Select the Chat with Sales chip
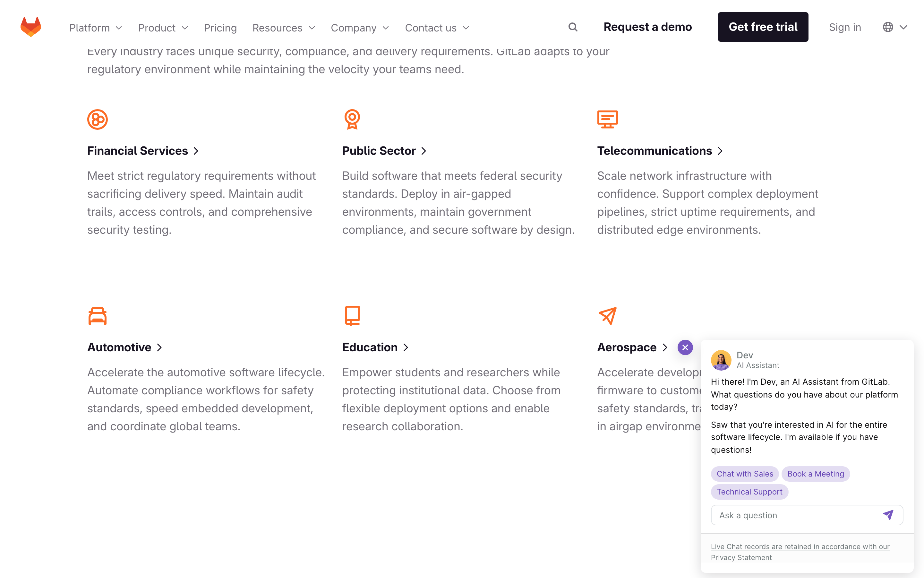The width and height of the screenshot is (924, 578). click(x=745, y=474)
